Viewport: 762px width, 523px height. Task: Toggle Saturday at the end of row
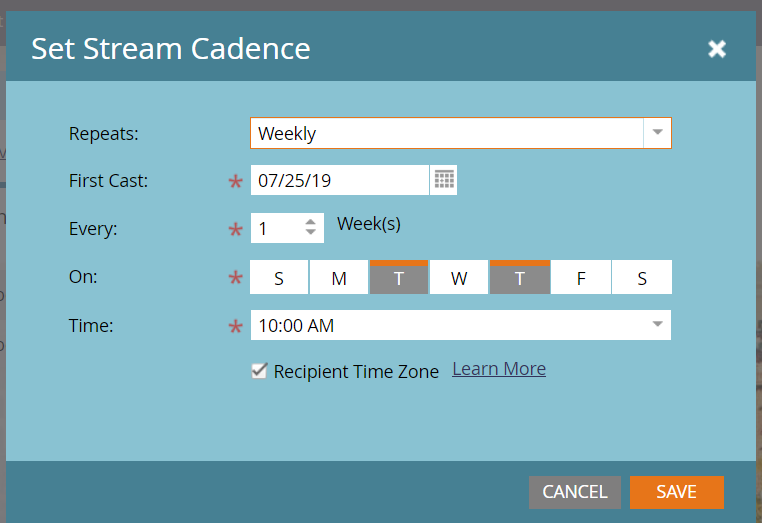(642, 278)
